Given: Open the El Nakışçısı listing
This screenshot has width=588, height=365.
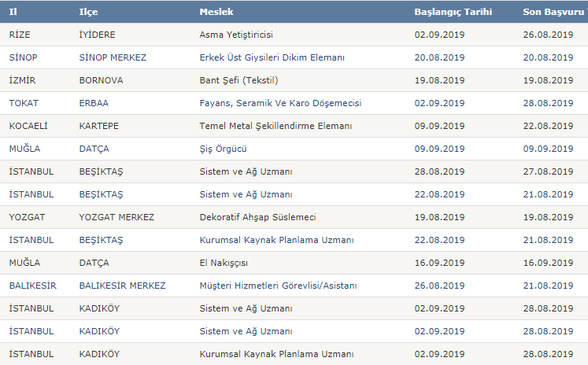Looking at the screenshot, I should click(224, 263).
